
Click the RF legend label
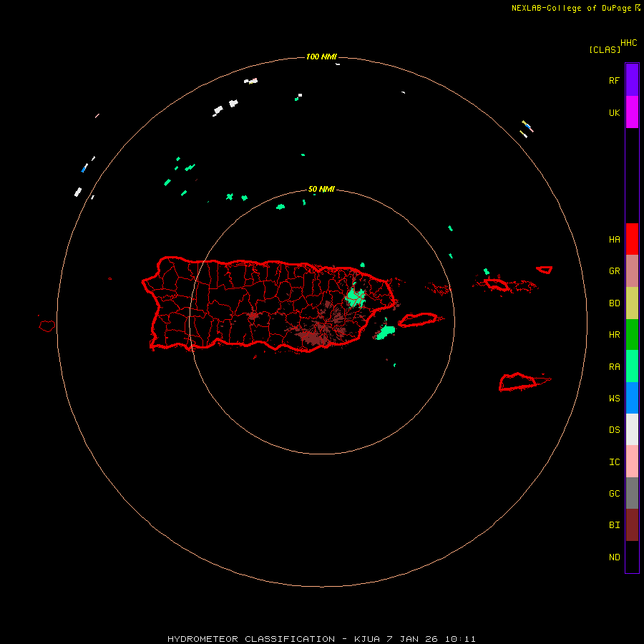tap(614, 80)
